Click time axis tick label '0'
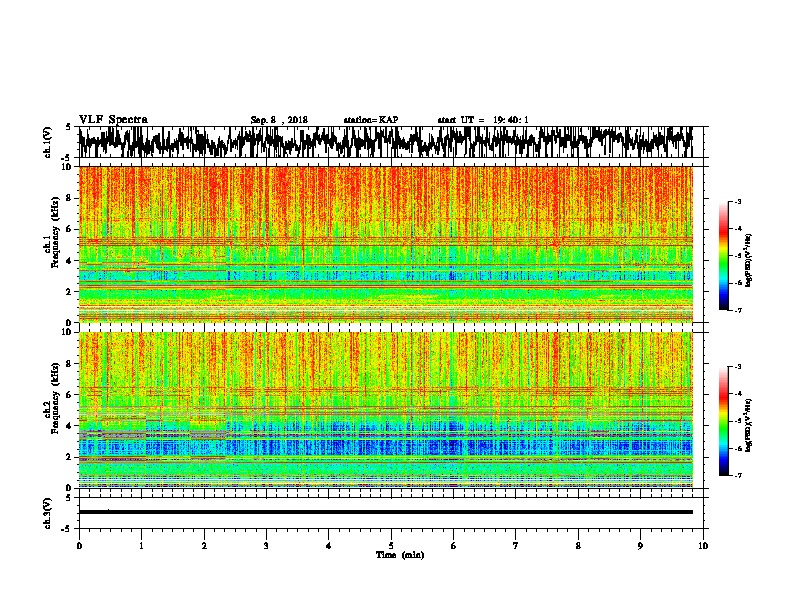Screen dimensions: 792x612 pos(79,546)
